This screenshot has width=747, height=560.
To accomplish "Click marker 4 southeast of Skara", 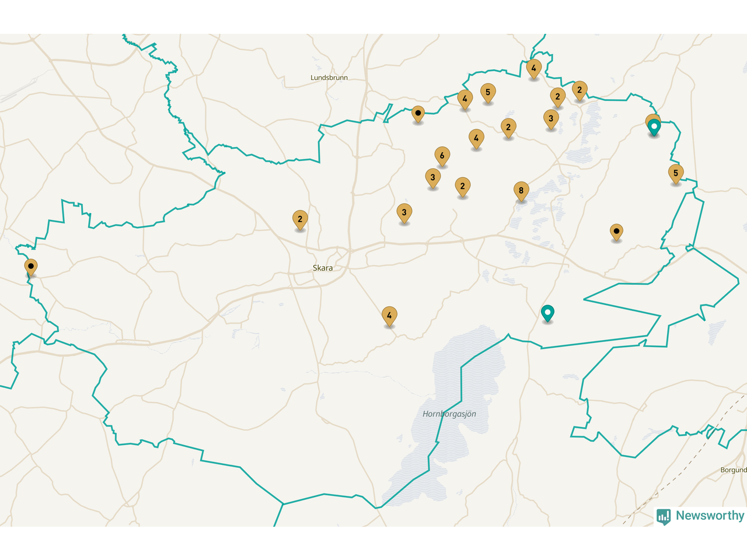I will [x=389, y=316].
